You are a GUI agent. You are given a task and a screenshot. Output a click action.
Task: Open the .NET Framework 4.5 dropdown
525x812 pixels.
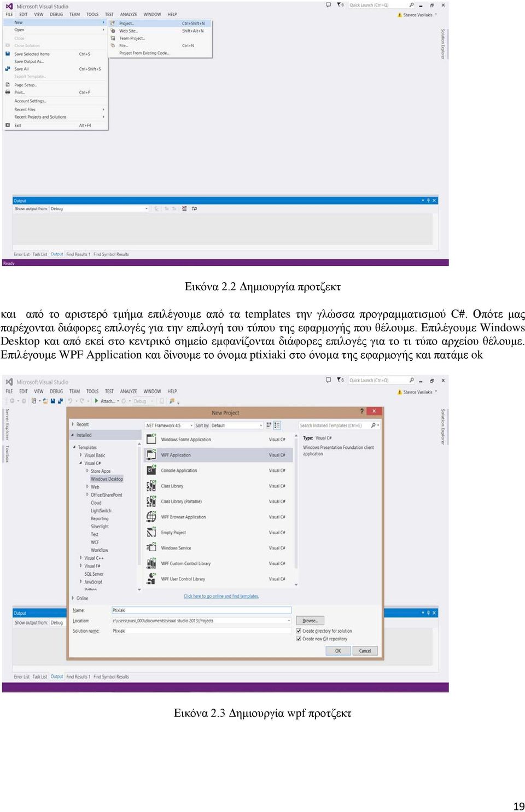point(169,425)
